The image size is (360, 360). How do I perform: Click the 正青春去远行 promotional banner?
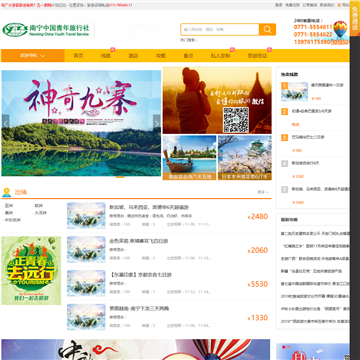coord(31,270)
